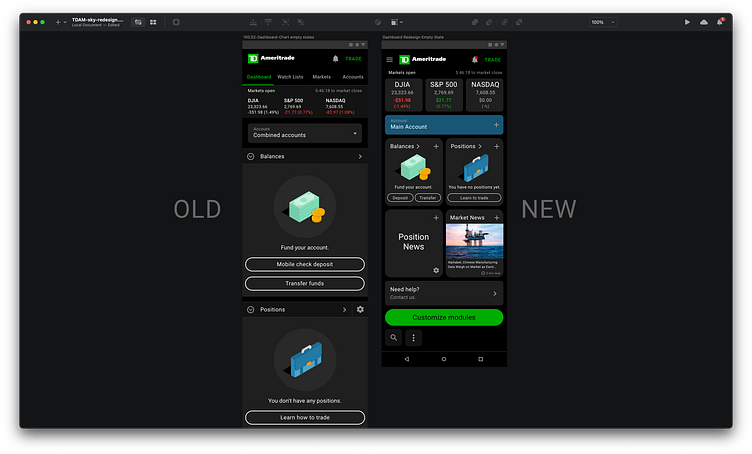Screen dimensions: 752x454
Task: Collapse the Balances section circle chevron
Action: click(x=250, y=157)
